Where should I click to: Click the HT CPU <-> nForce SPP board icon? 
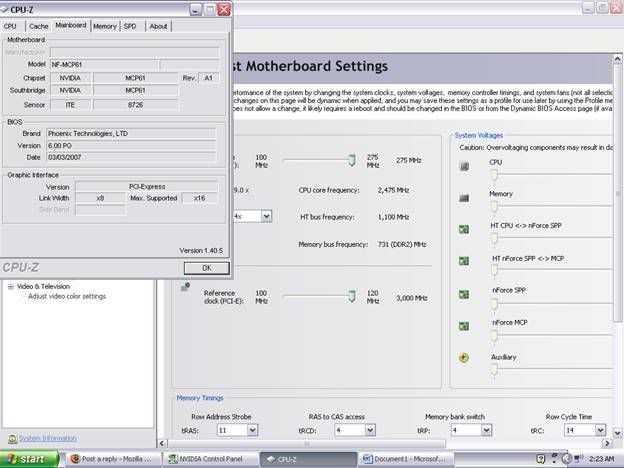coord(464,229)
